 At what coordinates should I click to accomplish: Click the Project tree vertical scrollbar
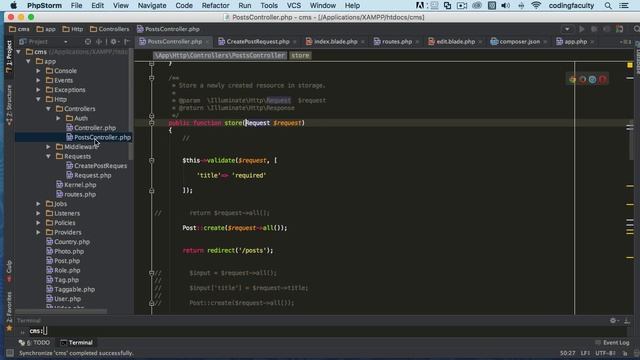[131, 104]
